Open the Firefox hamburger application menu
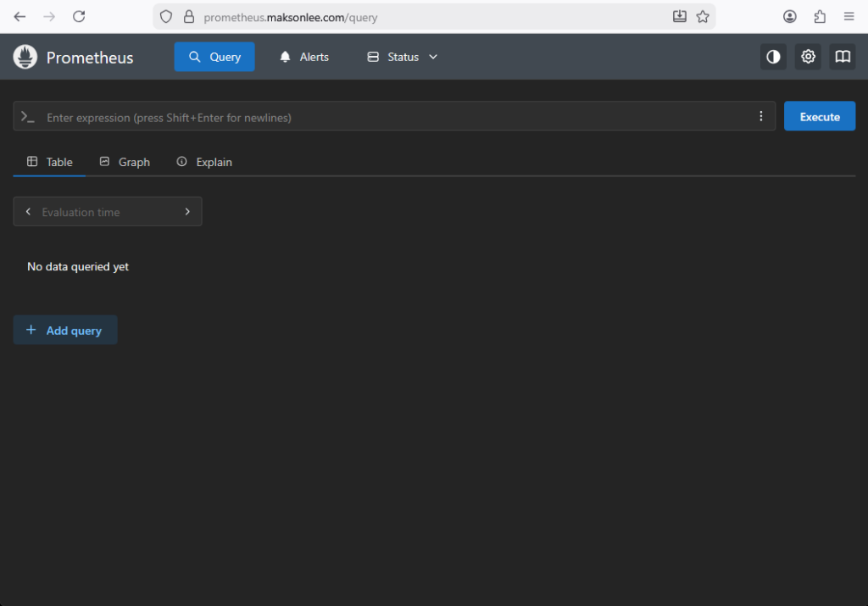Screen dimensions: 868x606 pyautogui.click(x=849, y=16)
